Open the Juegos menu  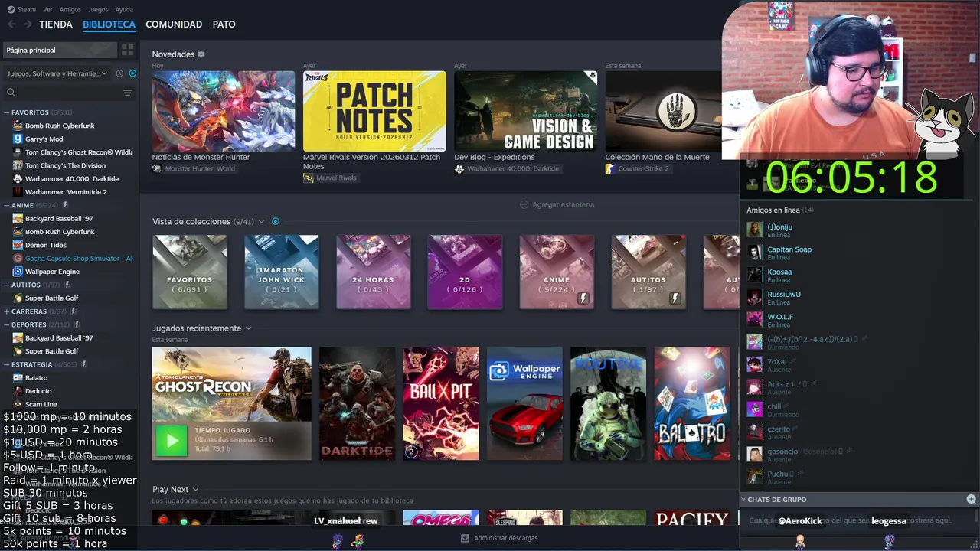(x=98, y=9)
